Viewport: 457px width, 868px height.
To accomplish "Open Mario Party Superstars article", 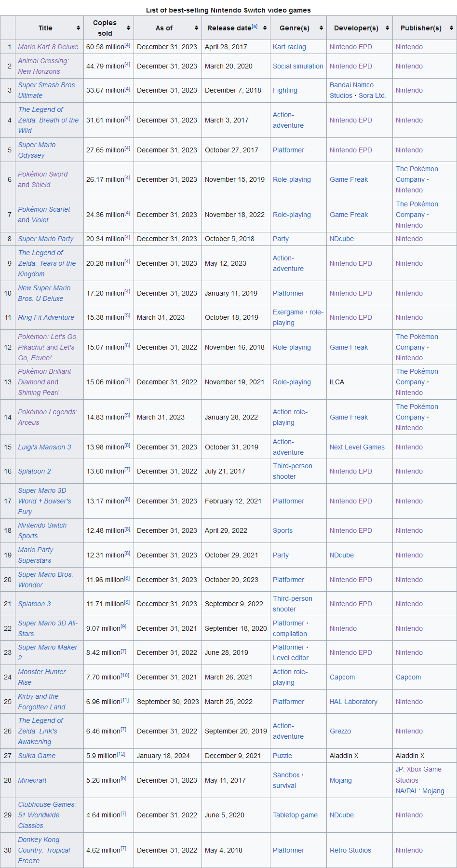I will click(36, 555).
